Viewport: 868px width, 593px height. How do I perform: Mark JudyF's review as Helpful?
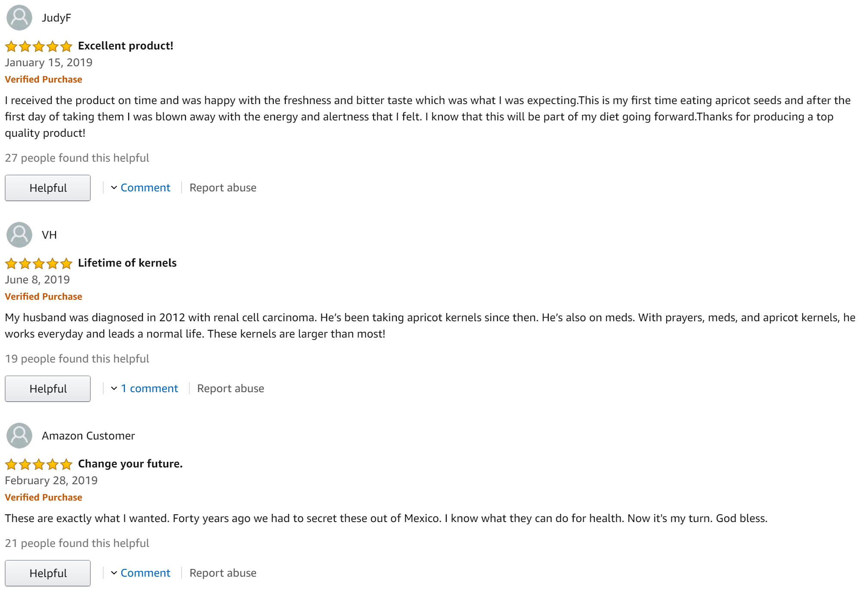tap(48, 188)
